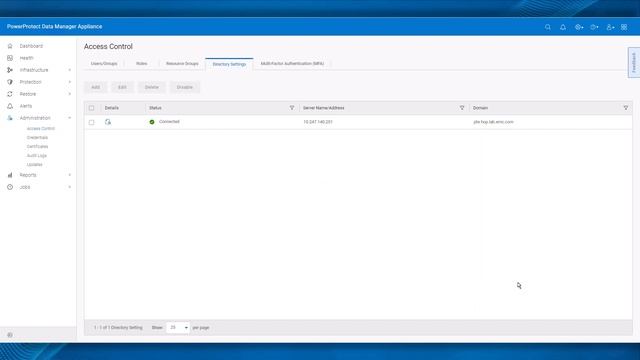Image resolution: width=640 pixels, height=360 pixels.
Task: Open the Feedback side tab
Action: [x=633, y=62]
